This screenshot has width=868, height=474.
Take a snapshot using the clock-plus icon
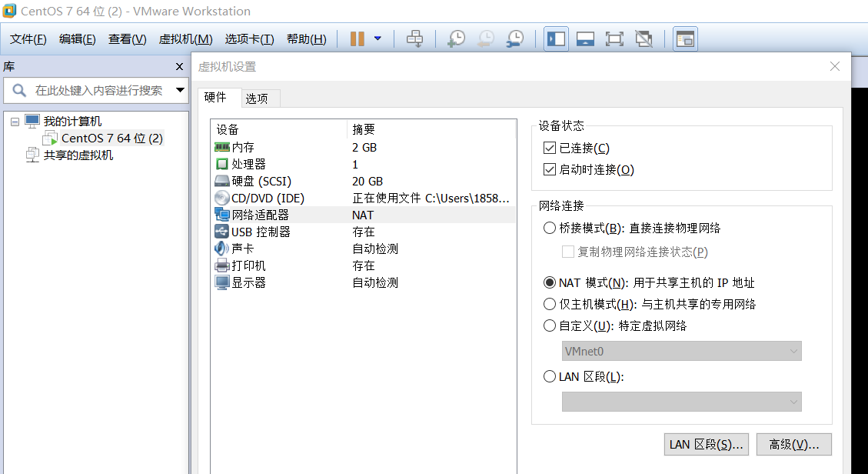tap(456, 38)
